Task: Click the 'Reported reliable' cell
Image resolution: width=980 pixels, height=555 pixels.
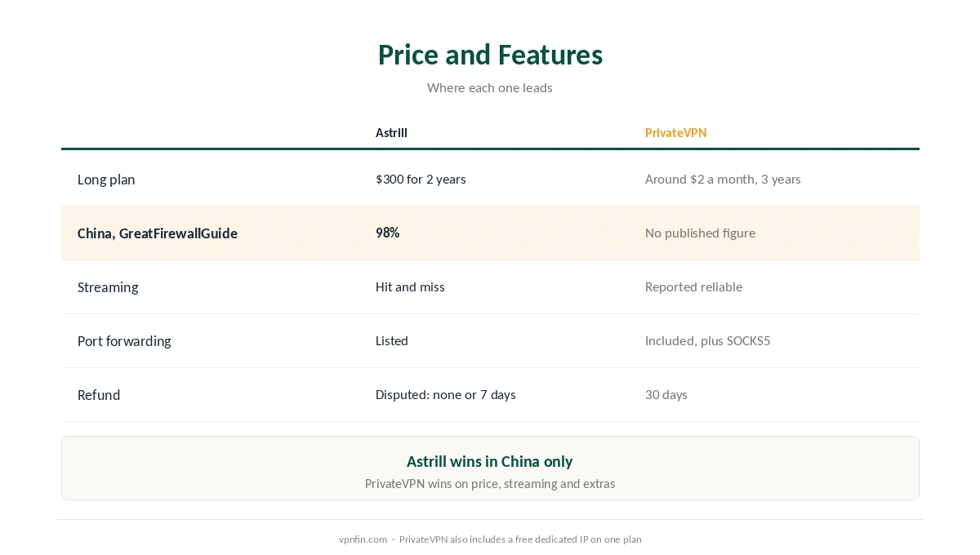Action: [x=693, y=286]
